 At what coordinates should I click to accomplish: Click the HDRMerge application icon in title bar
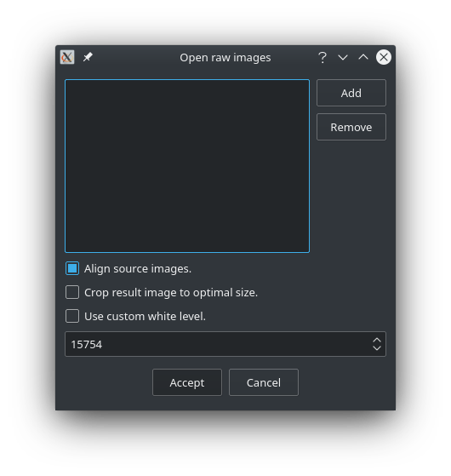pos(67,57)
